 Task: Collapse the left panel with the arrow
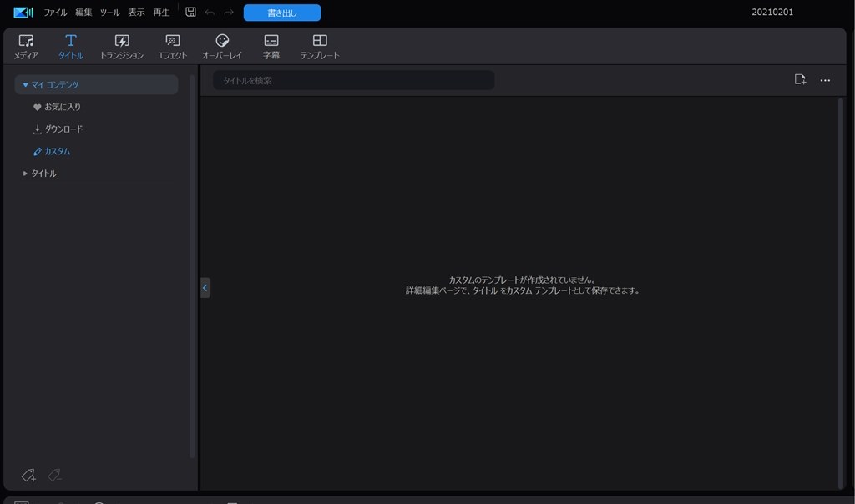coord(205,287)
